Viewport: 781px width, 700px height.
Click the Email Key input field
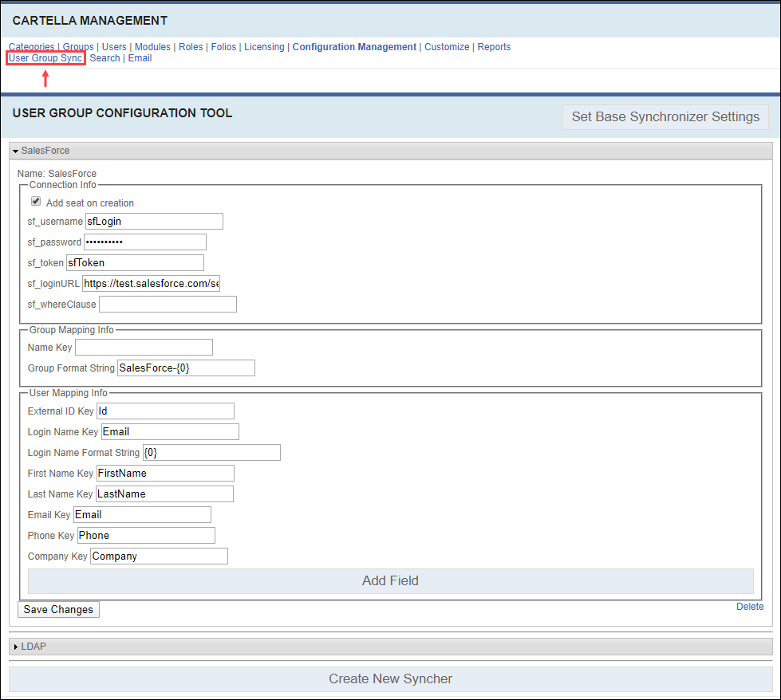point(143,515)
